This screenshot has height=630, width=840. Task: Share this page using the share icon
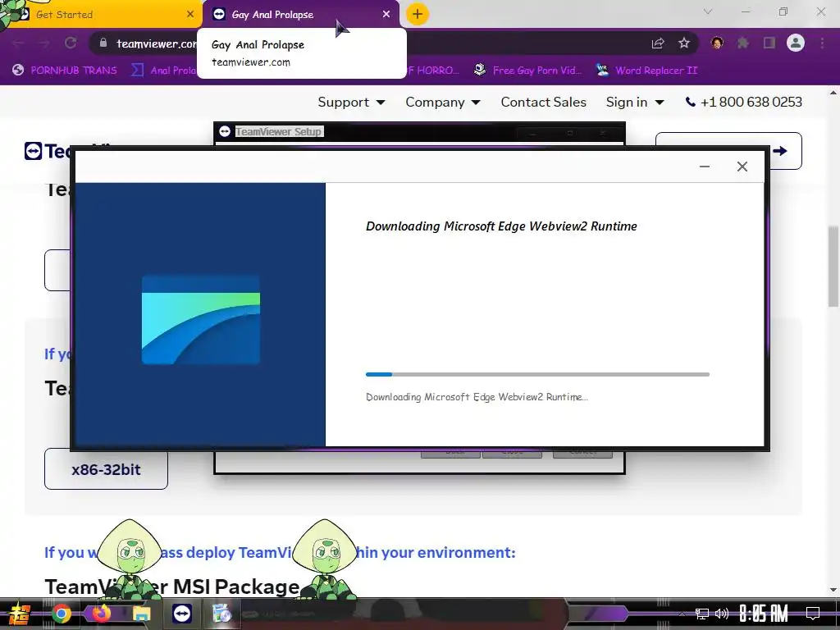pos(658,43)
